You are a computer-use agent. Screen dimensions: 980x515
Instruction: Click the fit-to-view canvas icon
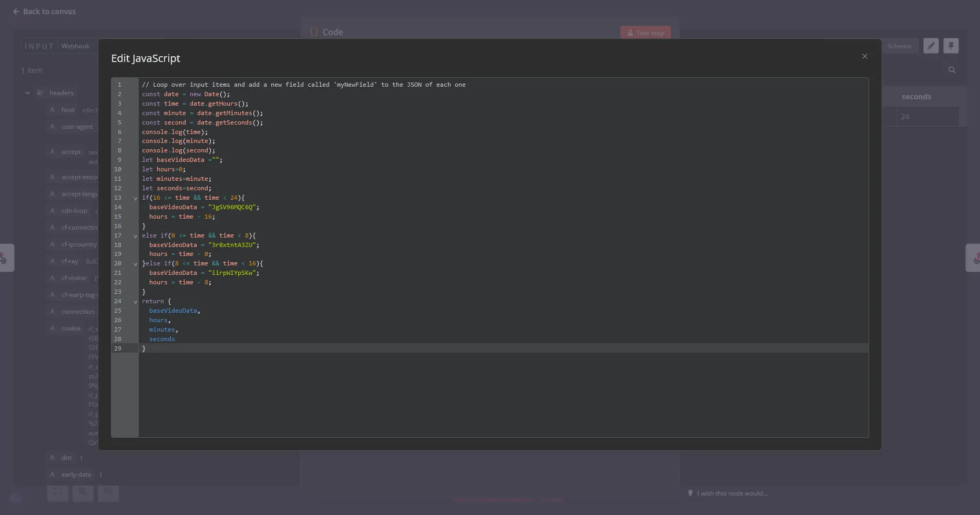coord(58,492)
